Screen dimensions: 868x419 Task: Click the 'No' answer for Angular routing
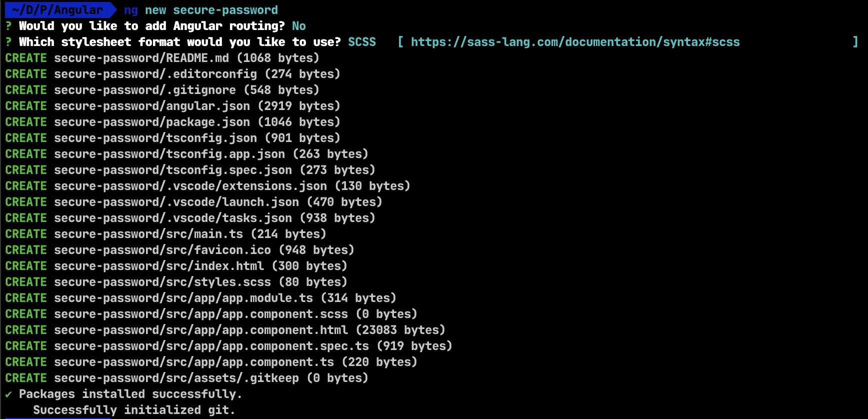coord(299,26)
